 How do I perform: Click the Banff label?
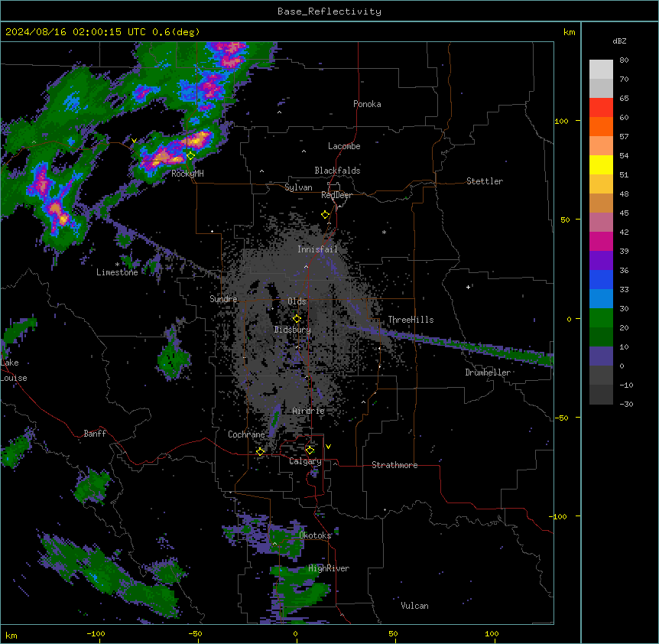coord(95,434)
